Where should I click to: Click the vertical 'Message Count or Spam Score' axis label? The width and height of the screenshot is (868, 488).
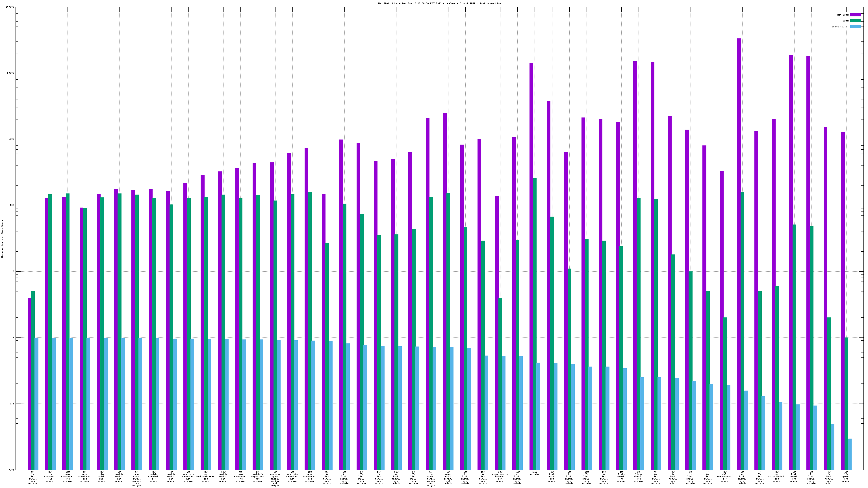2,238
